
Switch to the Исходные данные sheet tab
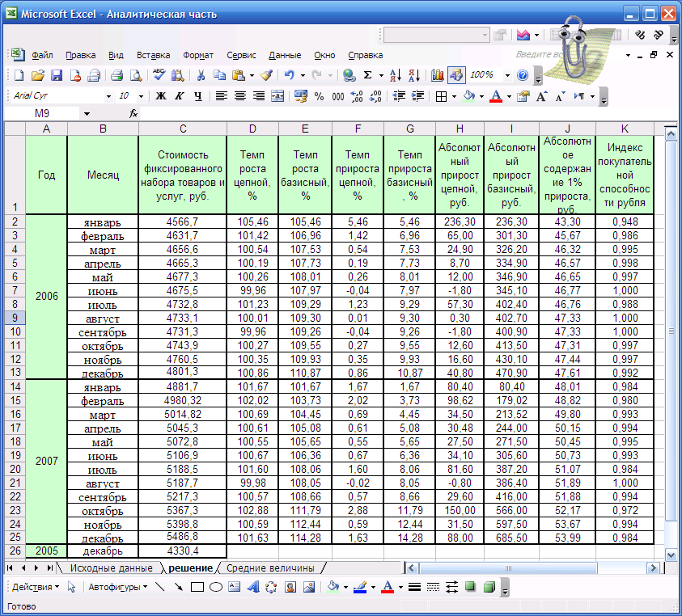click(111, 568)
